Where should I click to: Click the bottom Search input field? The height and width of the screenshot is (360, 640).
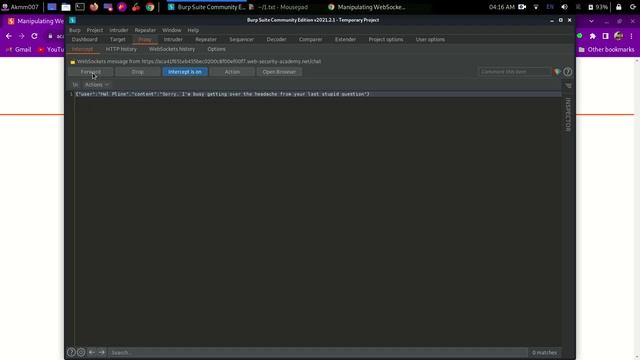coord(318,352)
